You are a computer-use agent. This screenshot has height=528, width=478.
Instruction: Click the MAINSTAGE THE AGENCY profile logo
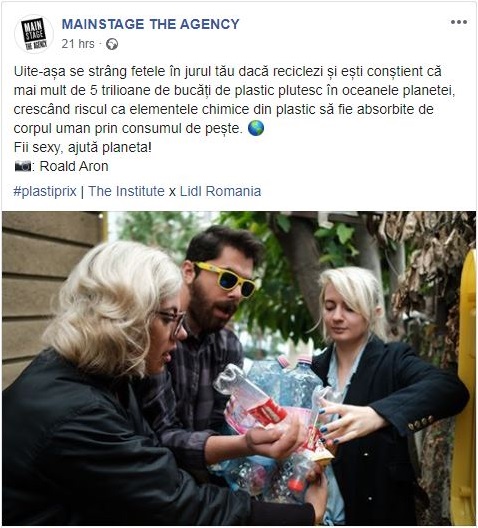coord(34,34)
